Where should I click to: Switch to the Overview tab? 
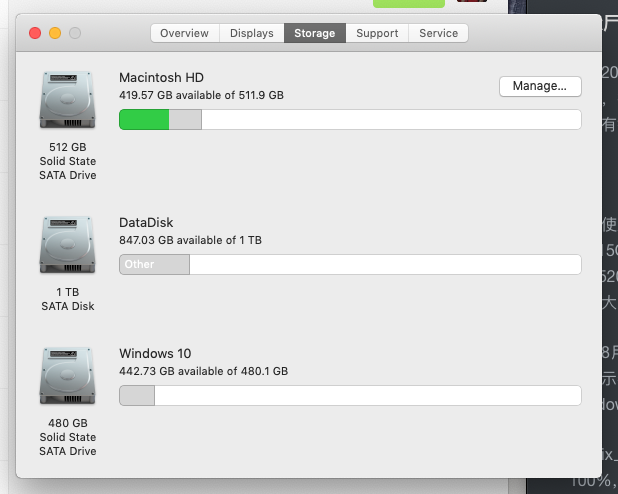coord(184,33)
